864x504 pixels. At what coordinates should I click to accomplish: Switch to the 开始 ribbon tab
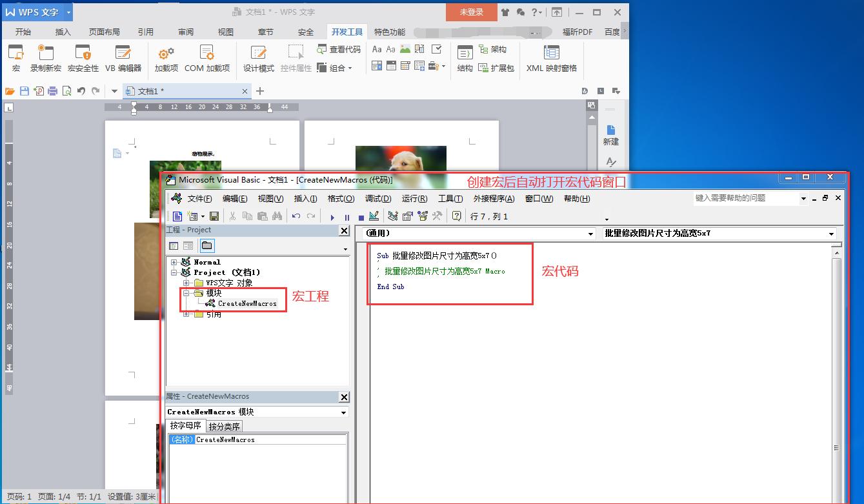coord(23,32)
